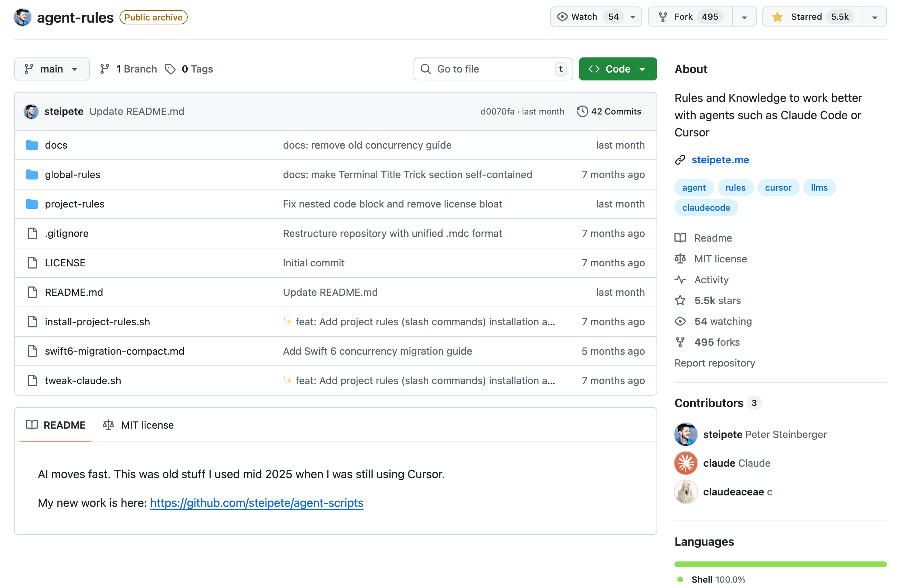Viewport: 911px width, 588px height.
Task: Click the commit history clock icon
Action: 581,112
